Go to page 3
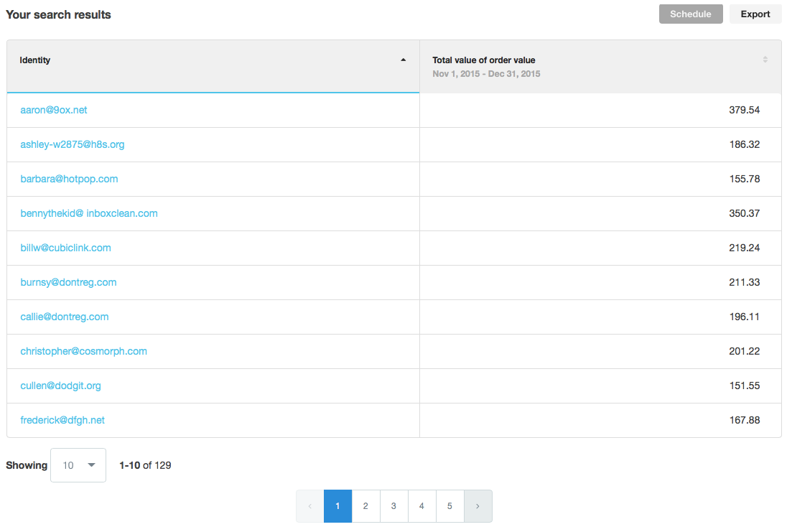The height and width of the screenshot is (532, 787). click(394, 506)
